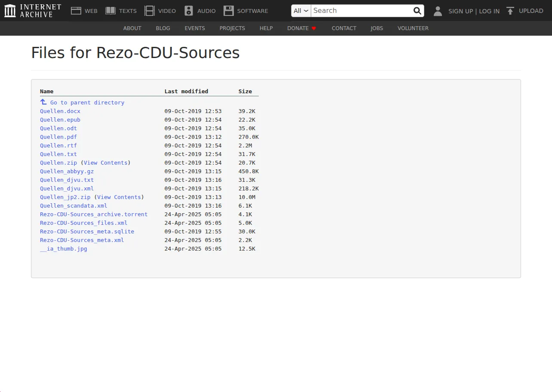552x392 pixels.
Task: Open the Web section icon
Action: pyautogui.click(x=76, y=11)
